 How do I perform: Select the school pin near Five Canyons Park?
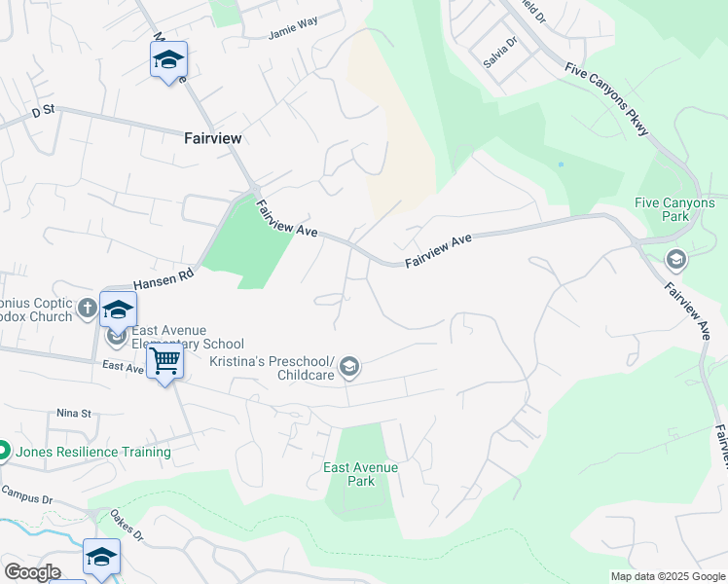[x=676, y=260]
